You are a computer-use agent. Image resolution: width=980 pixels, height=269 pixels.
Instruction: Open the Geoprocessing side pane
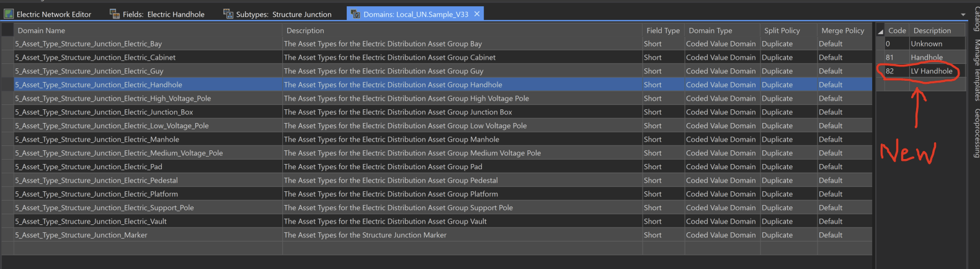(x=976, y=133)
